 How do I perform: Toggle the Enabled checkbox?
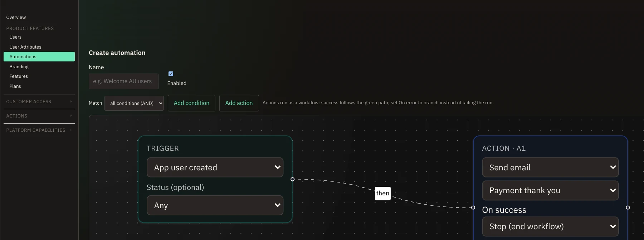[171, 74]
